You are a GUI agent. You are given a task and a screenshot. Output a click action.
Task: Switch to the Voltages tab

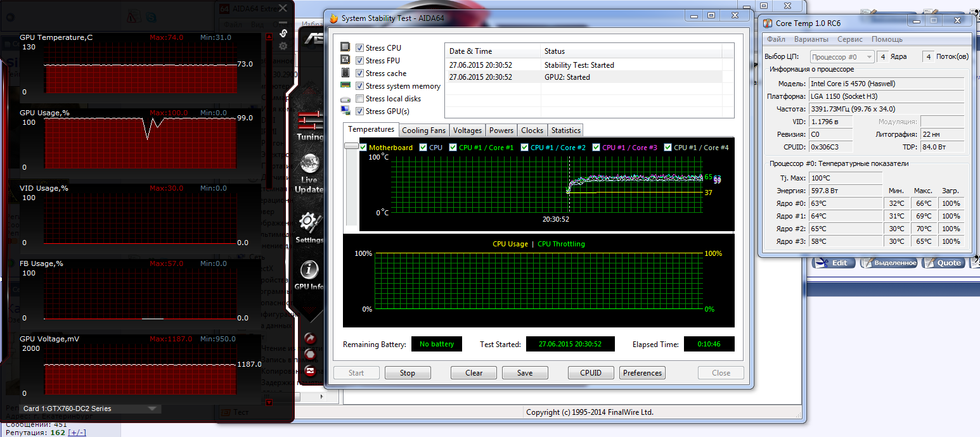tap(468, 130)
